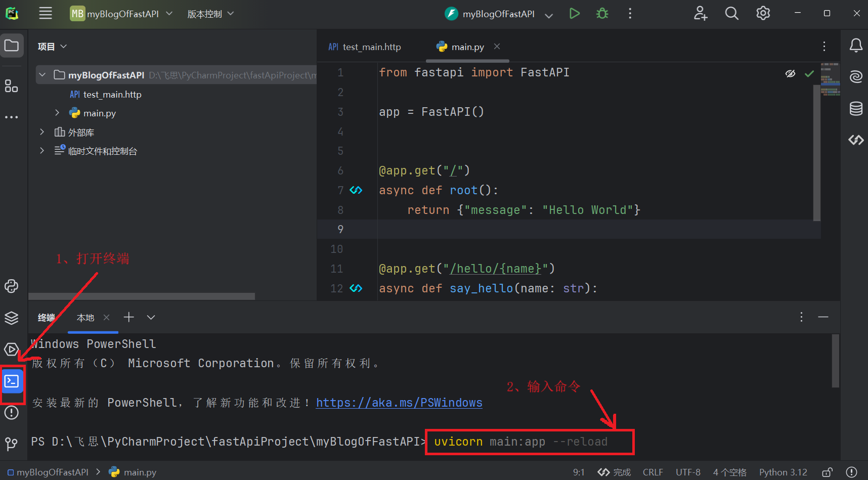Open the main hamburger menu
The height and width of the screenshot is (480, 868).
46,13
